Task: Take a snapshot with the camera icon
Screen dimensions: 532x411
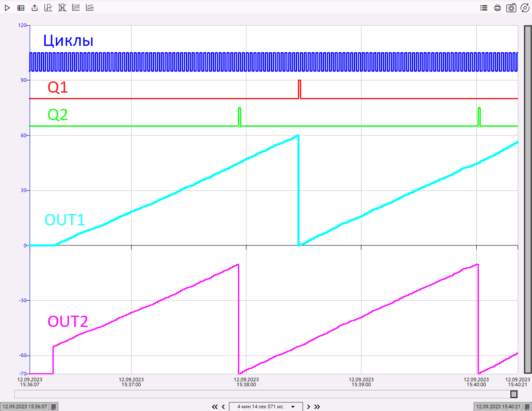Action: (511, 8)
